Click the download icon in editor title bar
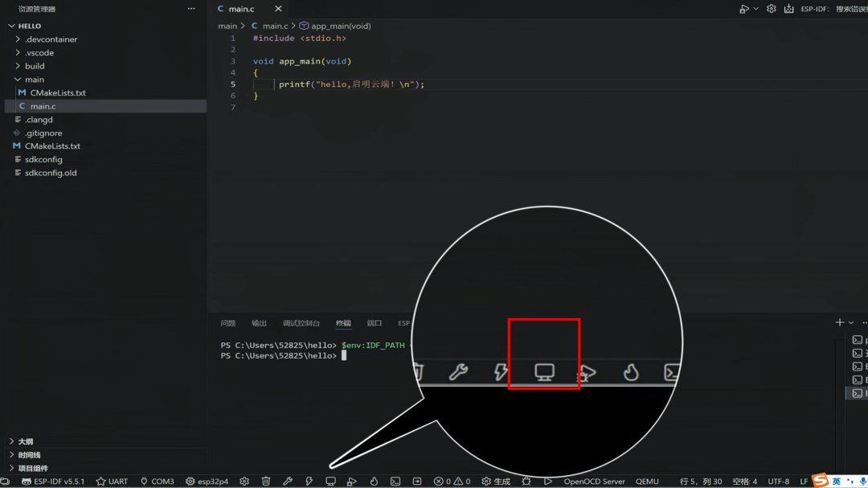The height and width of the screenshot is (488, 868). pos(789,9)
